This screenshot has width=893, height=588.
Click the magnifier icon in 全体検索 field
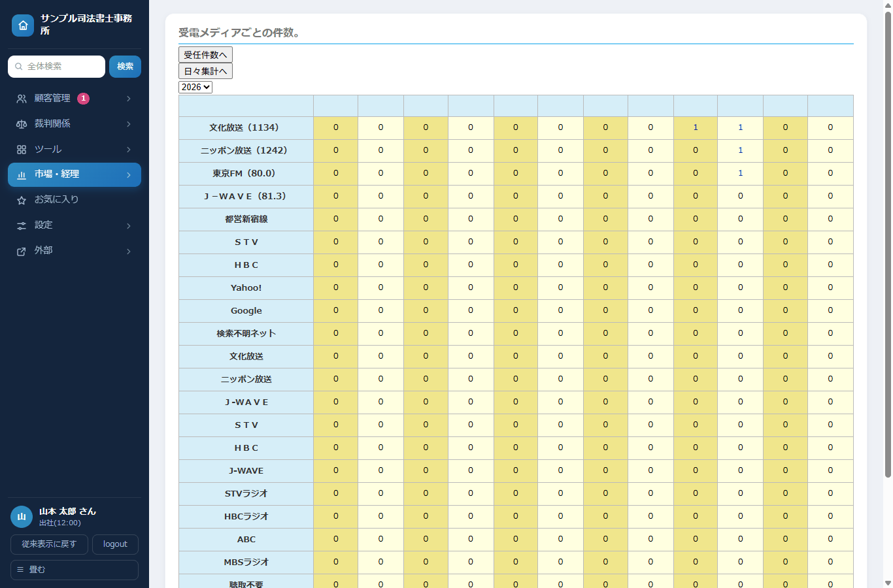pyautogui.click(x=19, y=67)
